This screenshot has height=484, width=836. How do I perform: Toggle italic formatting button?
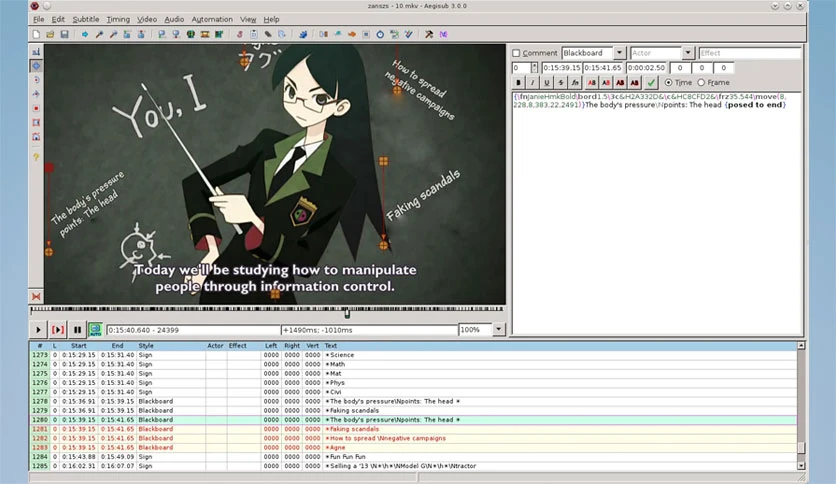tap(532, 83)
